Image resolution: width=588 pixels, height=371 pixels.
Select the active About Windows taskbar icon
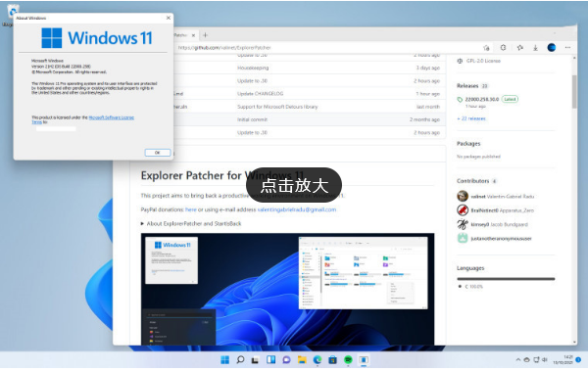[x=364, y=360]
